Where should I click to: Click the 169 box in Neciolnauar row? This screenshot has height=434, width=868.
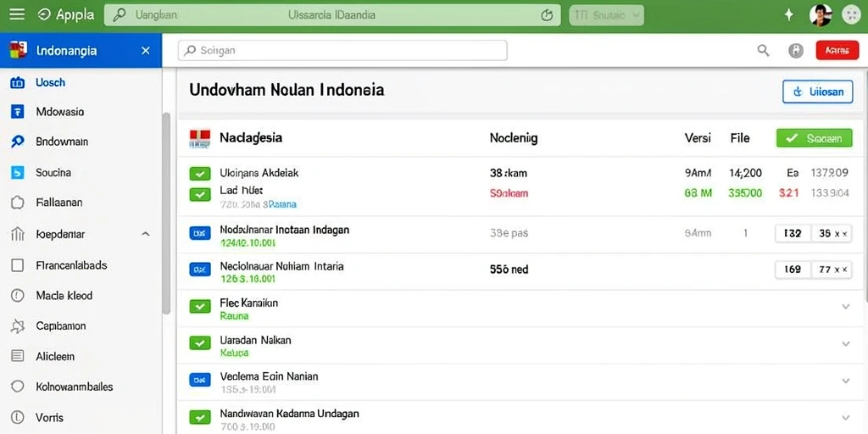click(x=793, y=270)
